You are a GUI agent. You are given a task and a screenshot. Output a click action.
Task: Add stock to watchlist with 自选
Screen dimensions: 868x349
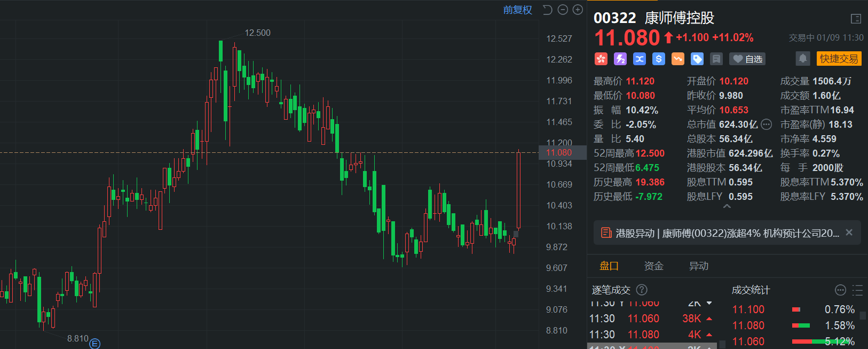(x=747, y=59)
